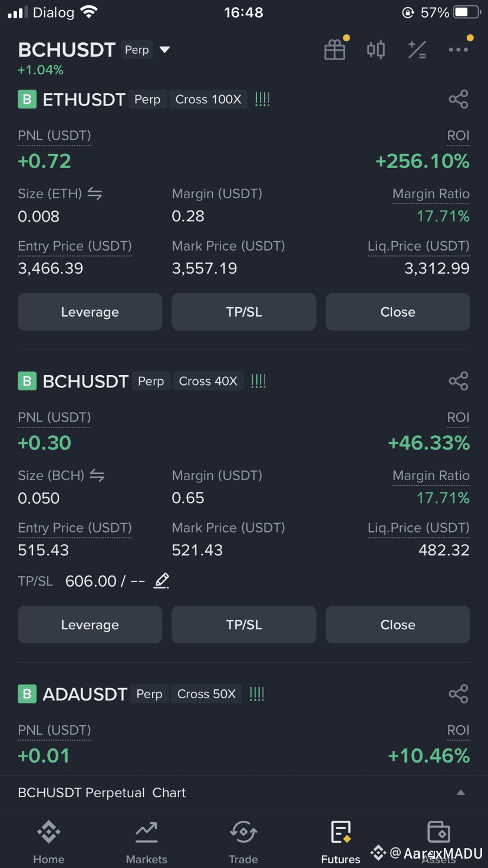This screenshot has height=868, width=488.
Task: Share the ADAUSDT position
Action: pos(459,693)
